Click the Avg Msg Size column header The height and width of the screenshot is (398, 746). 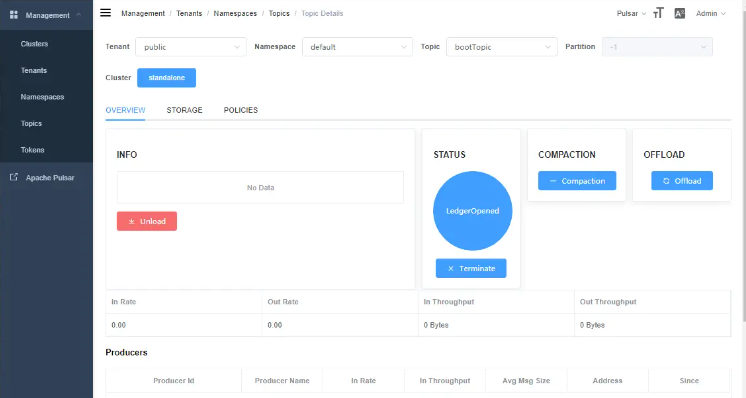[526, 380]
